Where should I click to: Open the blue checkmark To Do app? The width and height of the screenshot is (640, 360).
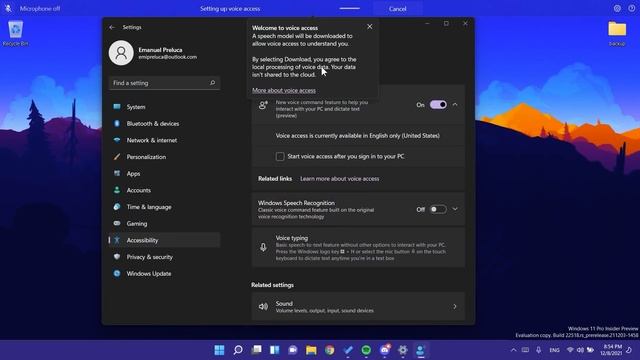[x=348, y=350]
